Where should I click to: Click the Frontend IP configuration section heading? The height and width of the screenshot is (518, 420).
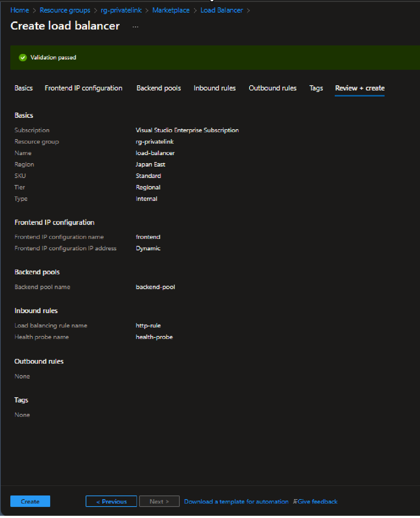pyautogui.click(x=54, y=223)
